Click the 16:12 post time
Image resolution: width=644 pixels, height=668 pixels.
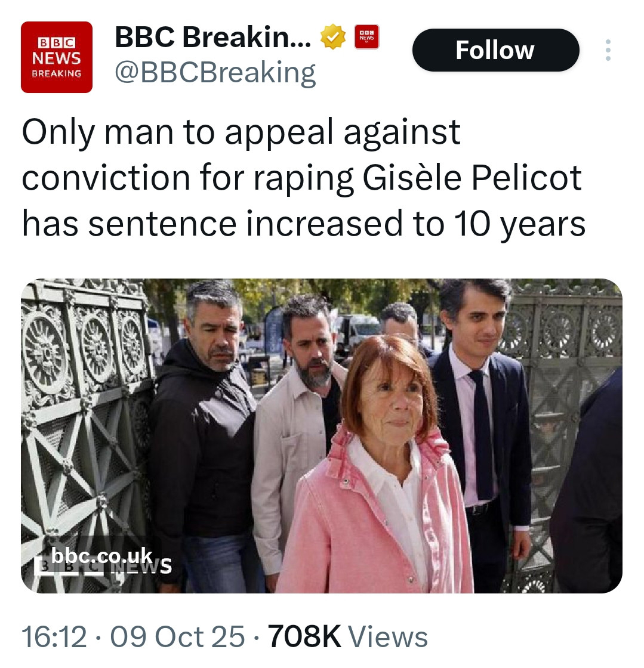(54, 636)
